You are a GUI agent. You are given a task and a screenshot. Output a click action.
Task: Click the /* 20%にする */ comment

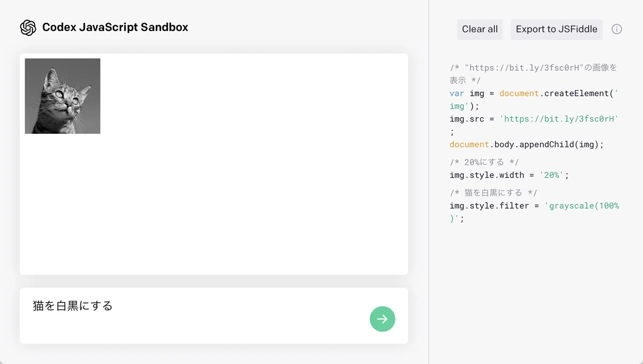coord(484,162)
